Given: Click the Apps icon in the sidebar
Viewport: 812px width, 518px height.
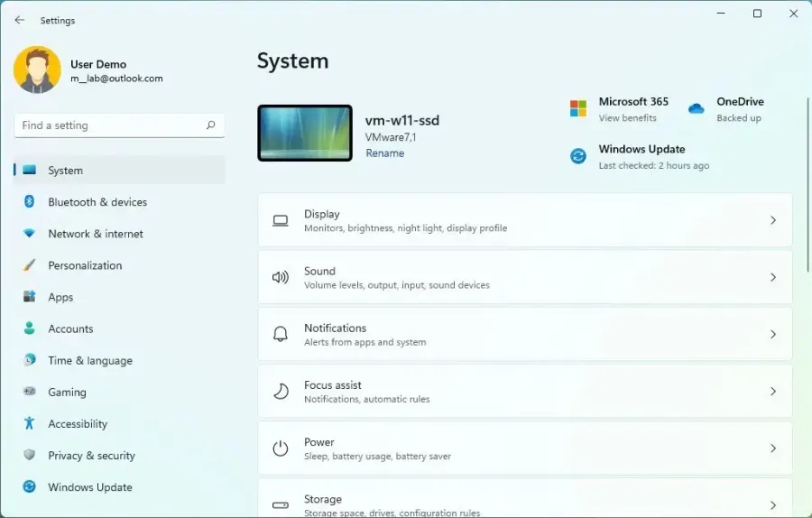Looking at the screenshot, I should [x=30, y=297].
